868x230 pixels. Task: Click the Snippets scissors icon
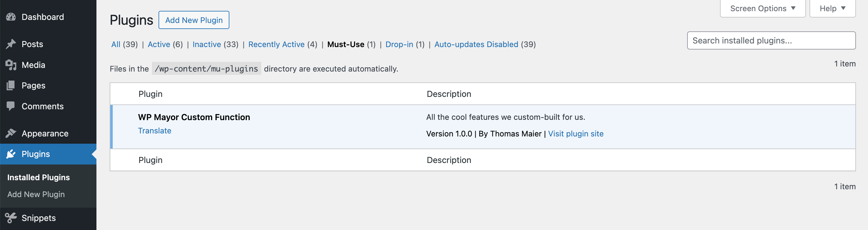[x=11, y=218]
